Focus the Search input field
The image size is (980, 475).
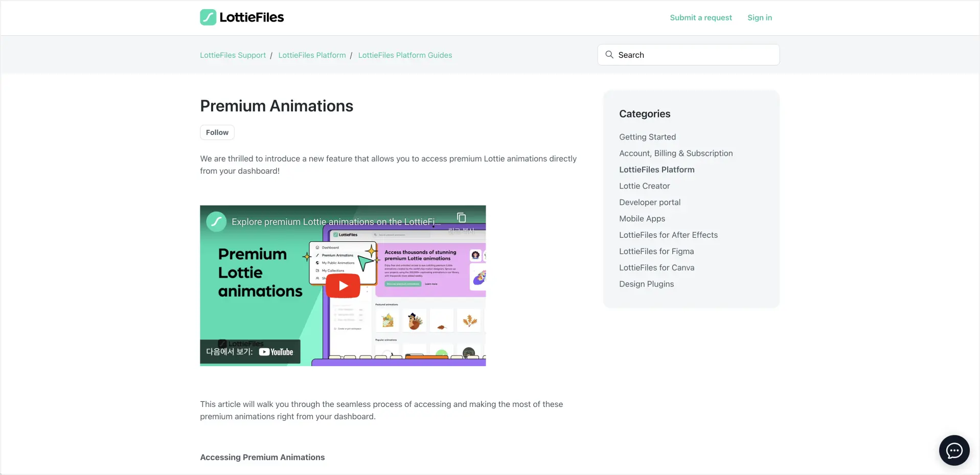tap(688, 55)
